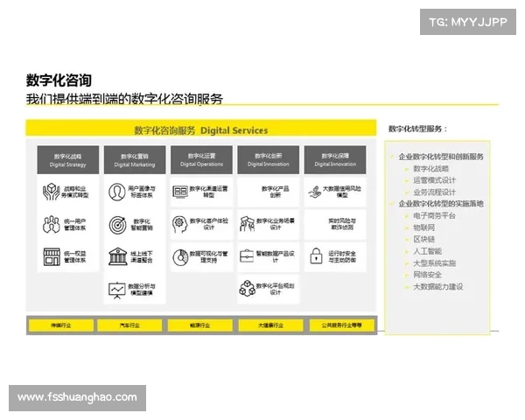Click the 数字化咨询 slide title
This screenshot has width=525, height=420.
pos(59,80)
